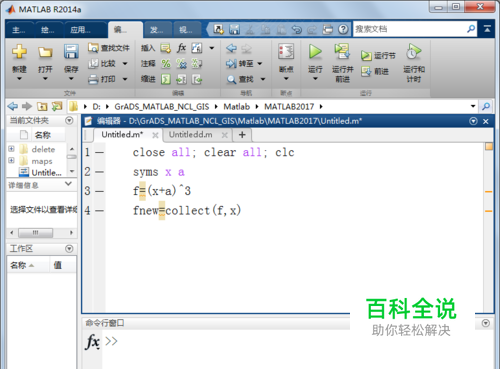This screenshot has height=369, width=500.
Task: Open the Breakpoints (断点) dropdown arrow
Action: [286, 79]
